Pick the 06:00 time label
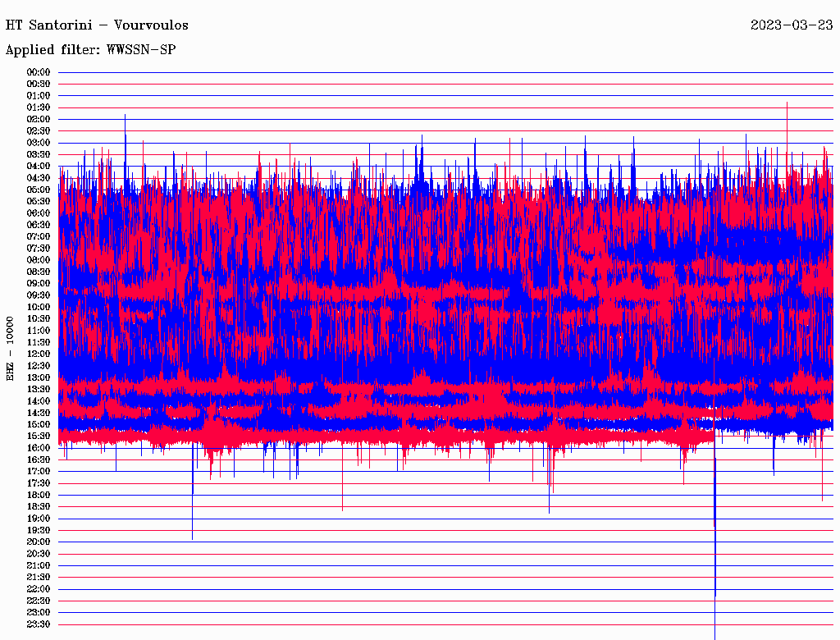 (x=39, y=213)
